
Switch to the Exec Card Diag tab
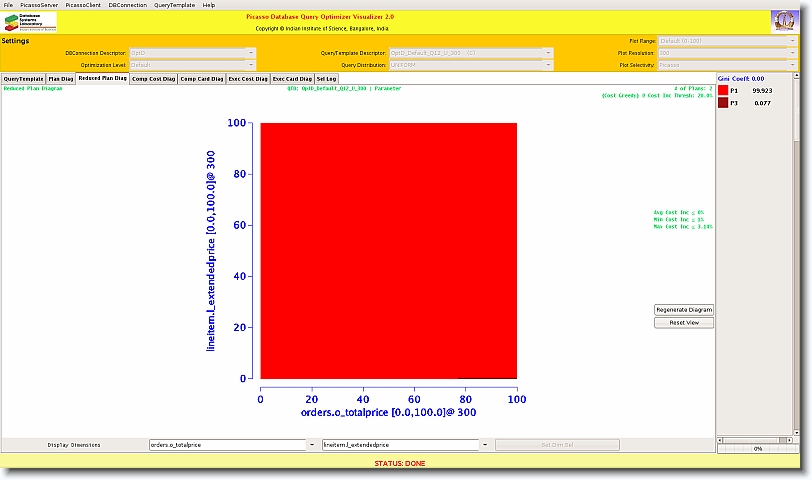292,78
